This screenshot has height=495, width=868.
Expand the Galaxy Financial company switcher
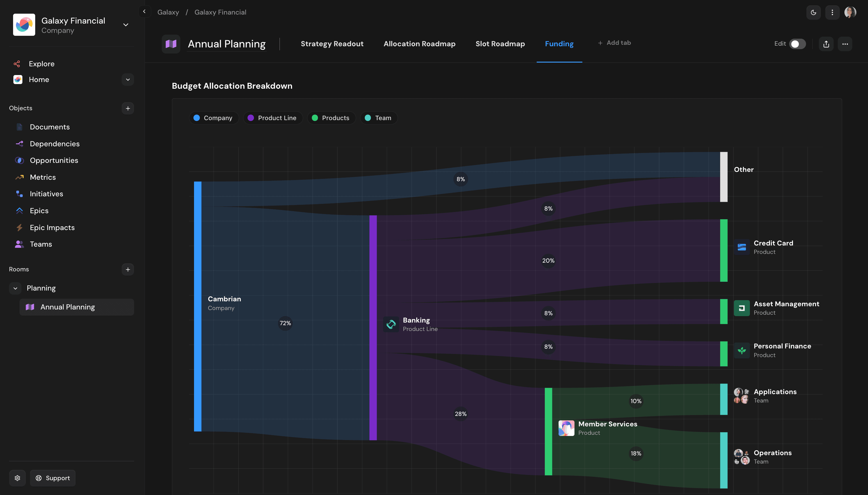tap(125, 25)
